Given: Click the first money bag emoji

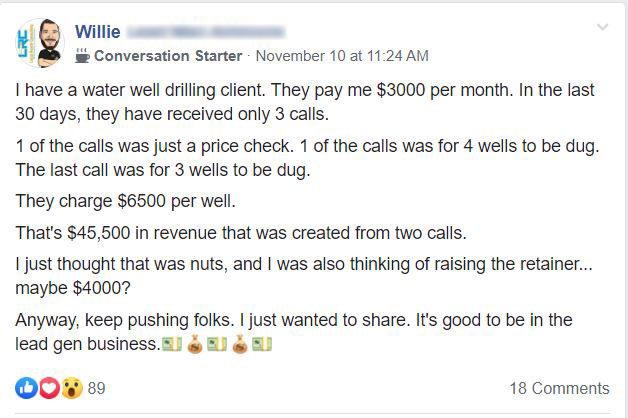Looking at the screenshot, I should coord(195,344).
